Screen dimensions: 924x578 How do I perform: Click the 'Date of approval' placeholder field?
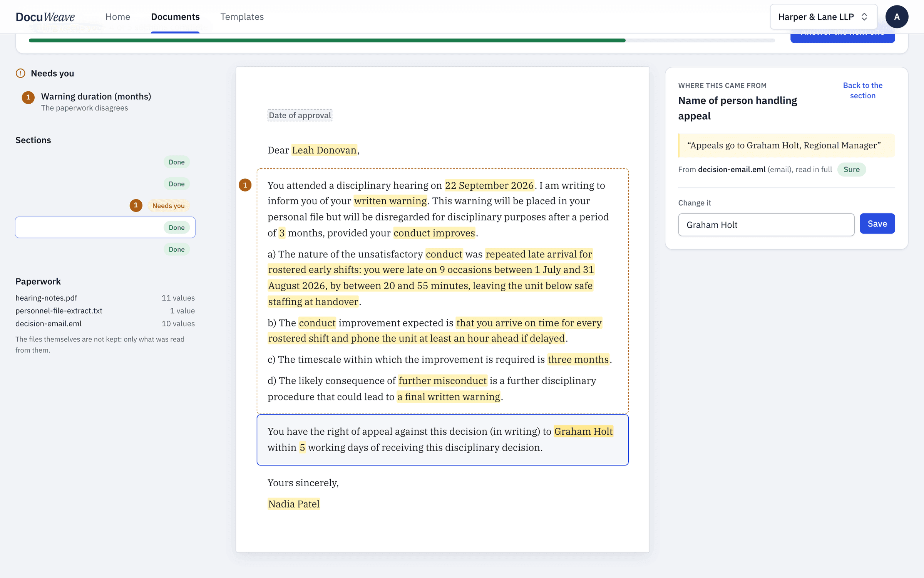[x=300, y=115]
